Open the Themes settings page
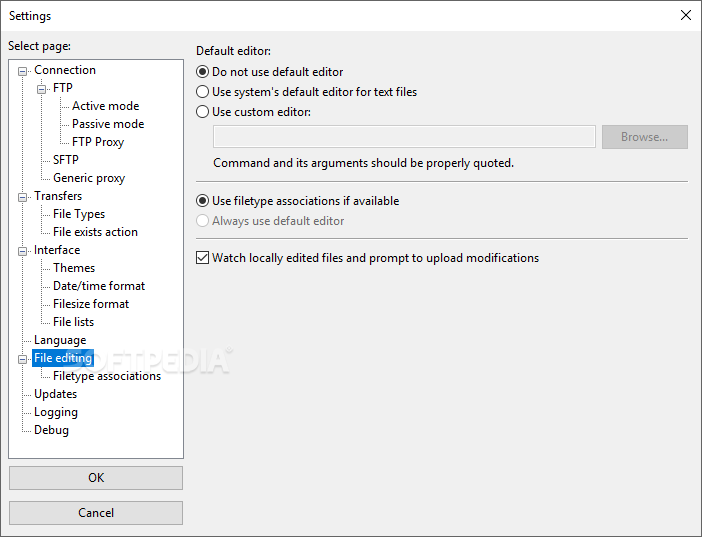 (x=74, y=268)
